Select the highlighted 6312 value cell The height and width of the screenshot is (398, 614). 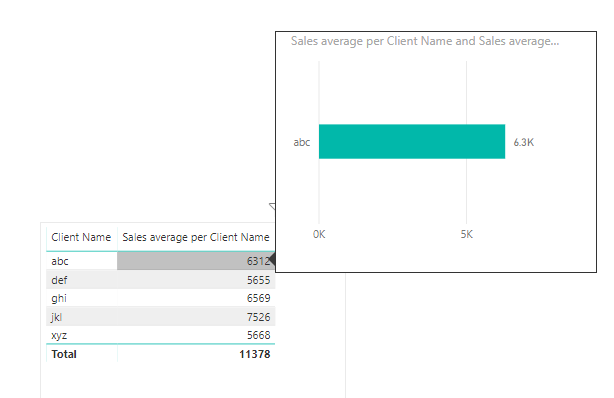click(x=196, y=261)
